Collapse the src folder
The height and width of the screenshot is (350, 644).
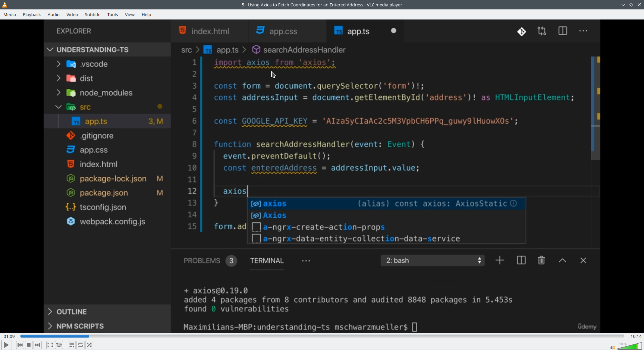[x=107, y=107]
